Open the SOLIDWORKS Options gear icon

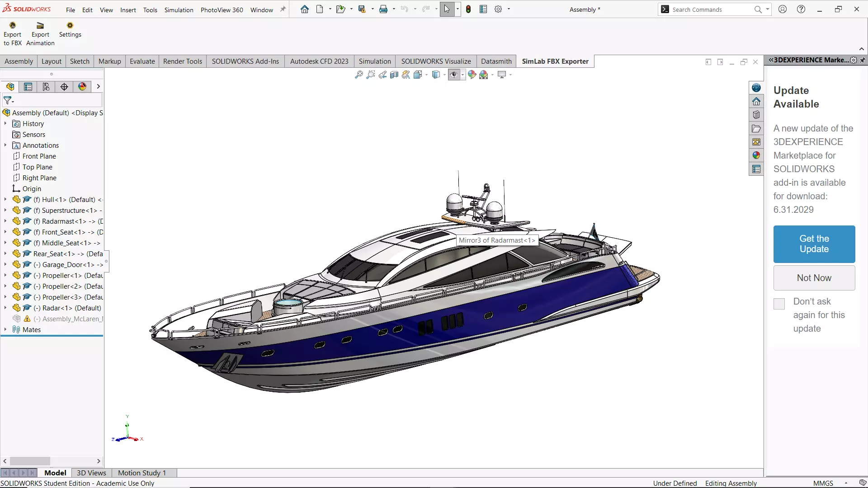(498, 9)
